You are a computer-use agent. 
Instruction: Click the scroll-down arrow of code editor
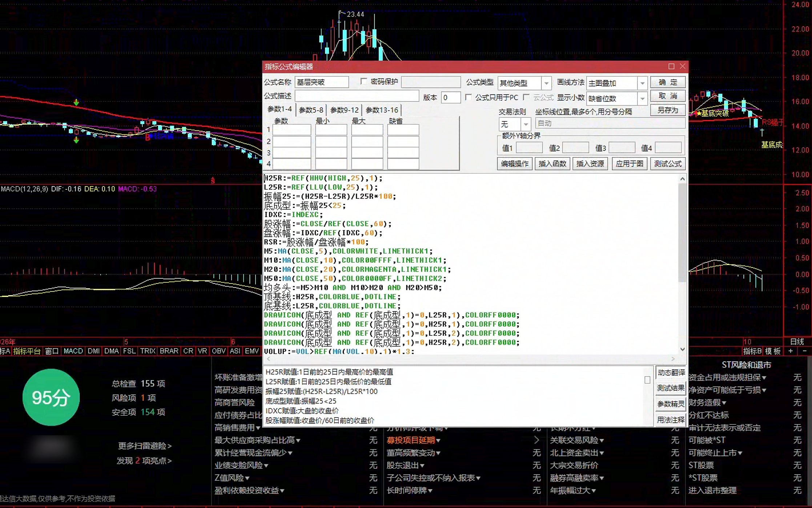(682, 350)
